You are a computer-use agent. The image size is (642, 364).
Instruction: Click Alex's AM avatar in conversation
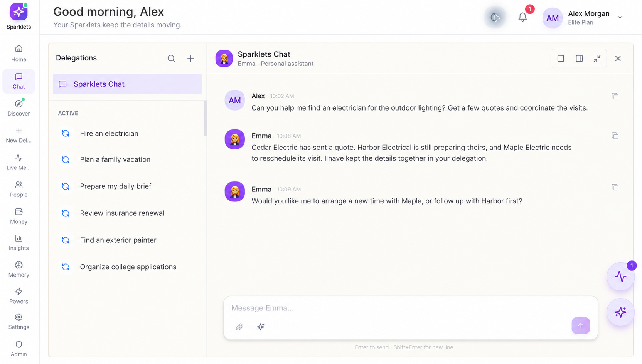235,100
